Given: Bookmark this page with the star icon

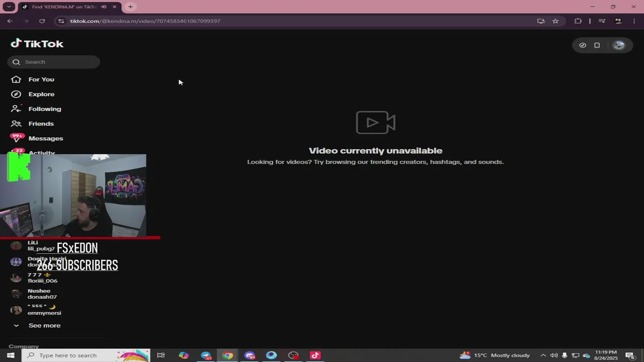Looking at the screenshot, I should click(x=555, y=21).
